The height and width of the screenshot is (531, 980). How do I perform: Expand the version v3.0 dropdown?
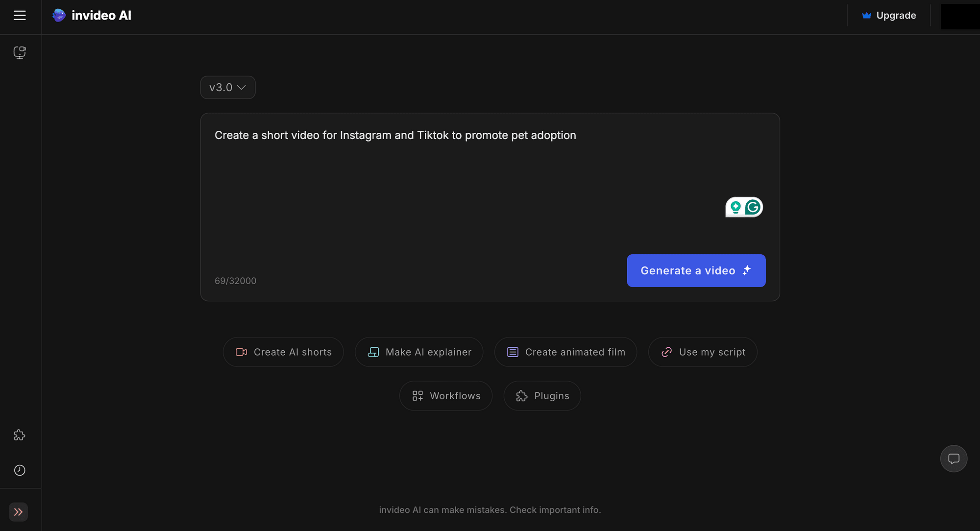tap(227, 87)
